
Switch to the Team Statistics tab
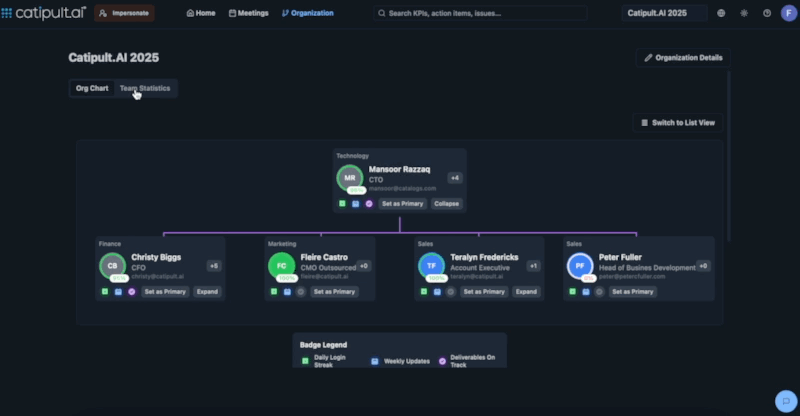[x=145, y=88]
